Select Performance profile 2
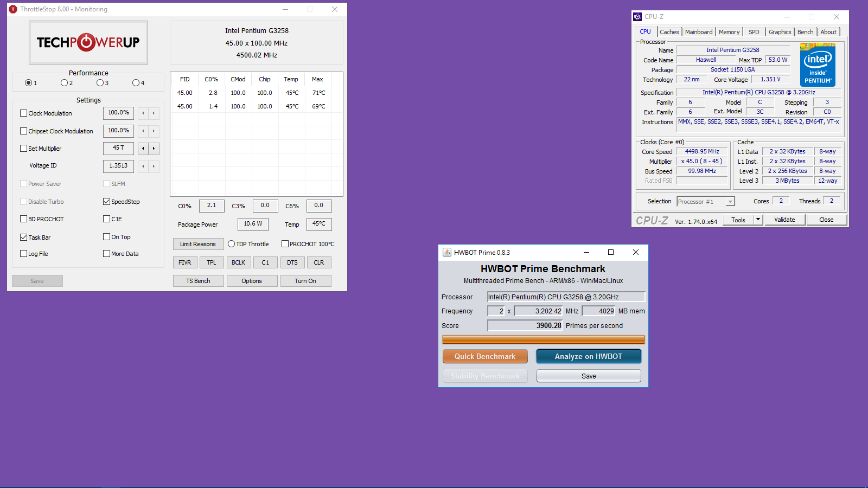 (x=64, y=83)
